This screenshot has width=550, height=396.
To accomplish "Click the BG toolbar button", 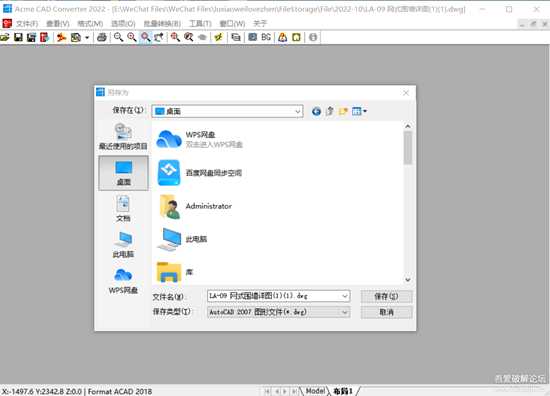I will tap(266, 37).
